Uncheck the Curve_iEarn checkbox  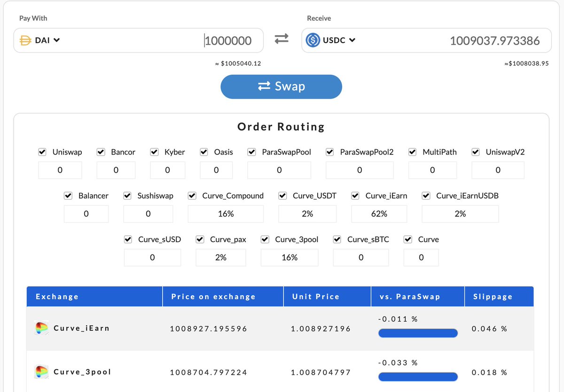tap(356, 196)
